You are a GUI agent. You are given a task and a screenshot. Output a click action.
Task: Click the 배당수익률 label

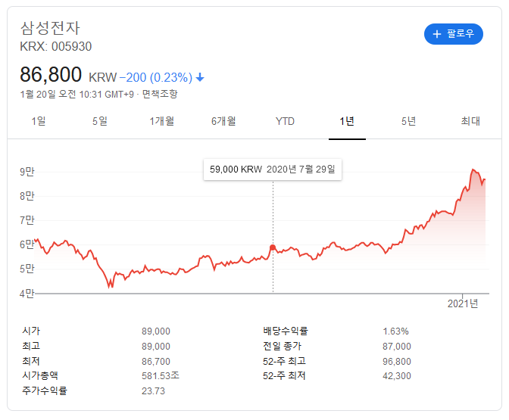286,331
